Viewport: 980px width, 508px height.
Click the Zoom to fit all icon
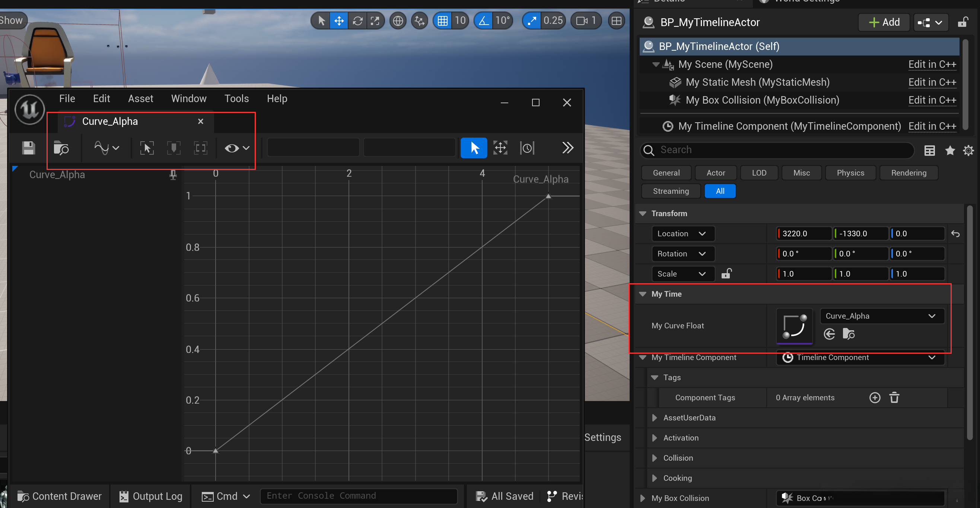coord(147,148)
